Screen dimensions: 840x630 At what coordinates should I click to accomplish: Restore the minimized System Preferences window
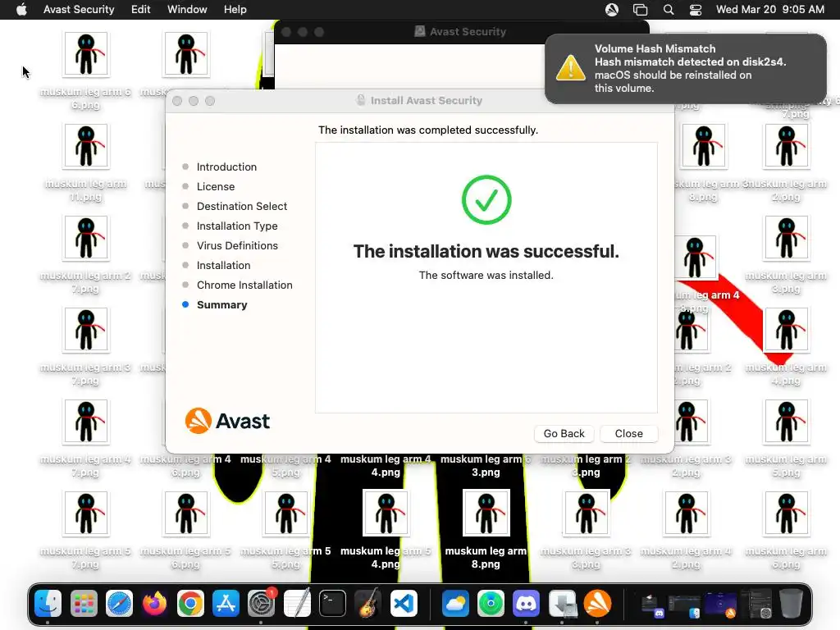point(756,605)
